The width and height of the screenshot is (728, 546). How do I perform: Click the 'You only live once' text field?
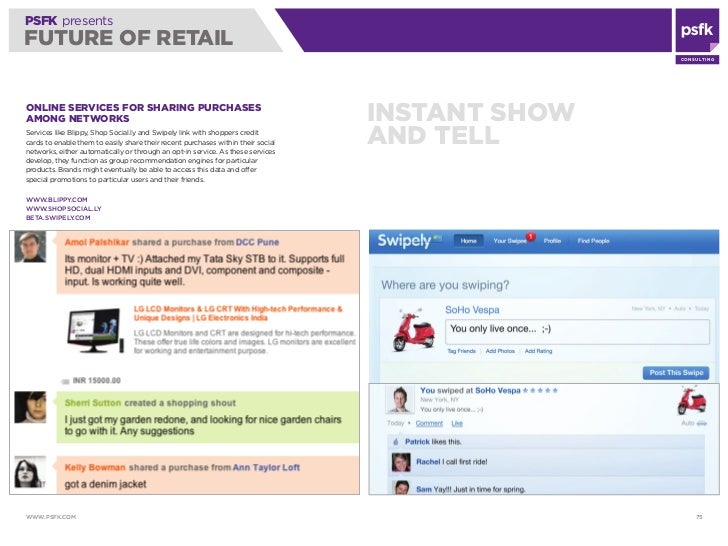577,332
